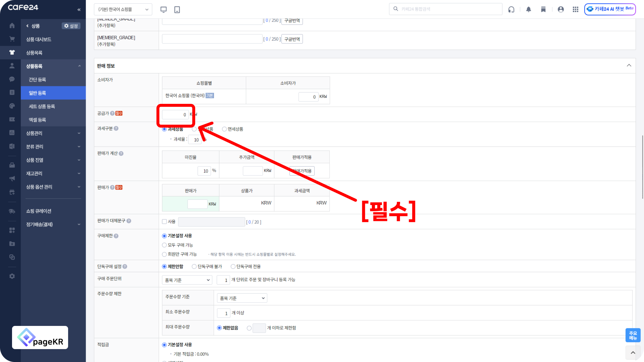
Task: Switch to mobile device preview icon
Action: point(177,9)
